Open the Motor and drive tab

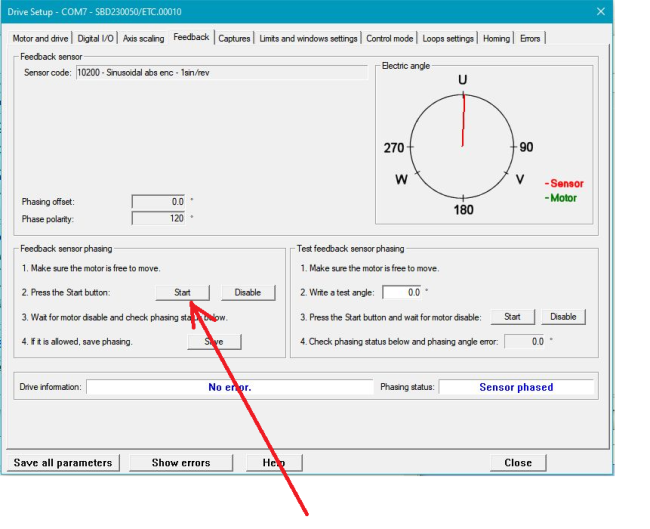[x=40, y=39]
